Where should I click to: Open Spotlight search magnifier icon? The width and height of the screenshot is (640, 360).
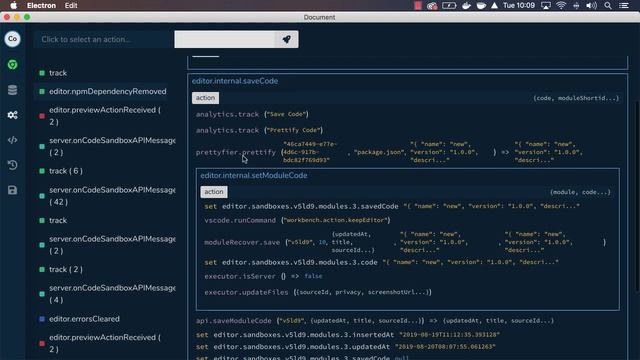pos(608,5)
